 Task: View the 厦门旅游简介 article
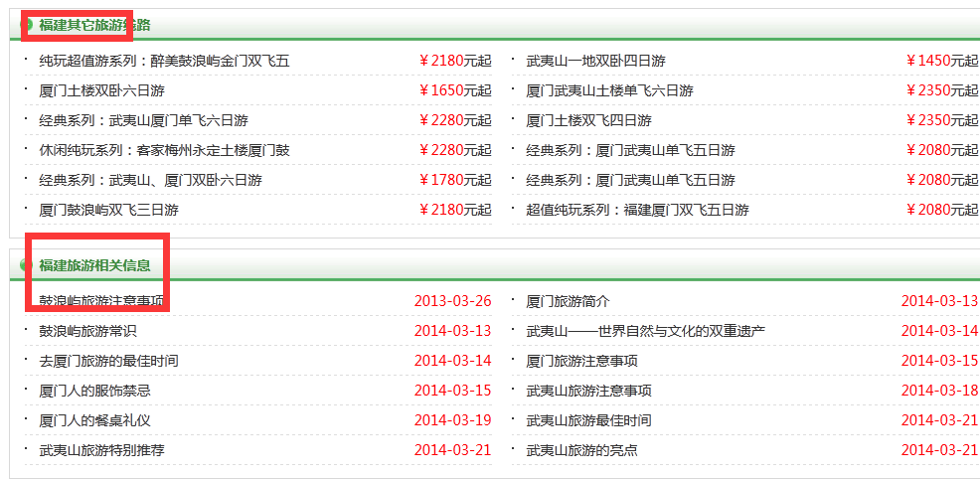(568, 301)
